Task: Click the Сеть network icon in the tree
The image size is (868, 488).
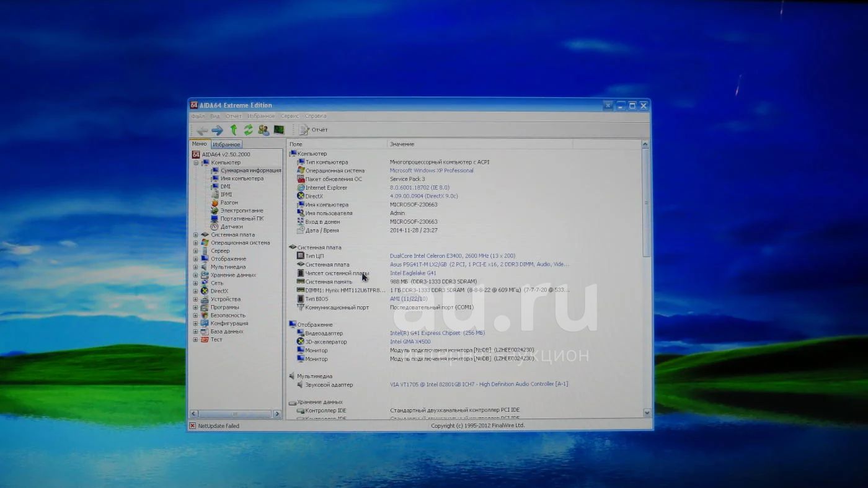Action: click(x=205, y=283)
